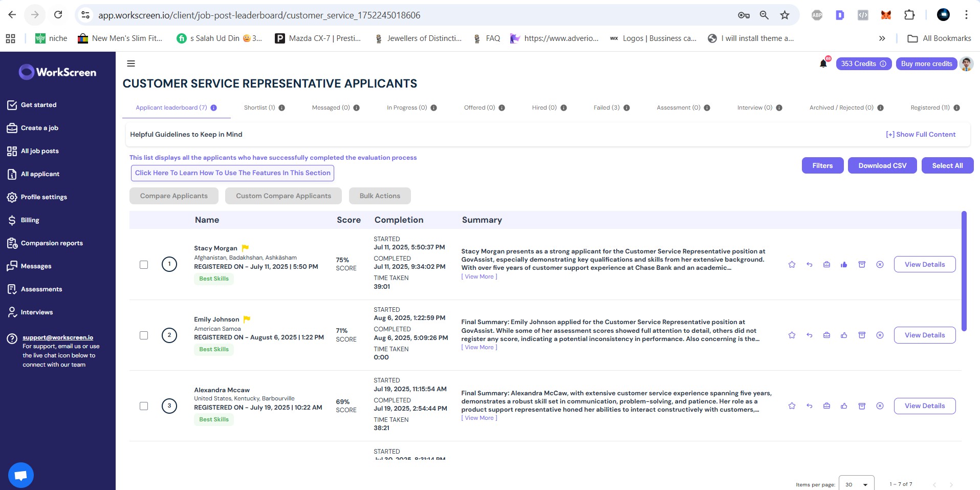Screen dimensions: 980x490
Task: Click the notification bell icon
Action: (823, 63)
